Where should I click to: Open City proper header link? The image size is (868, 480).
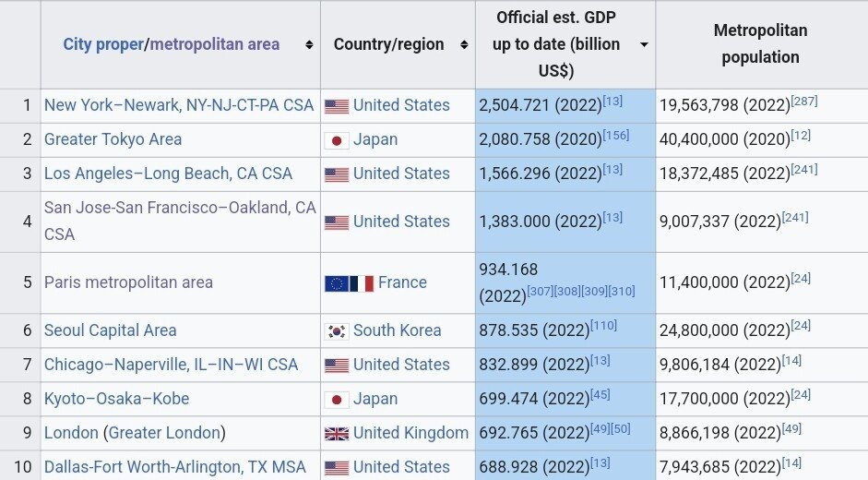[102, 44]
